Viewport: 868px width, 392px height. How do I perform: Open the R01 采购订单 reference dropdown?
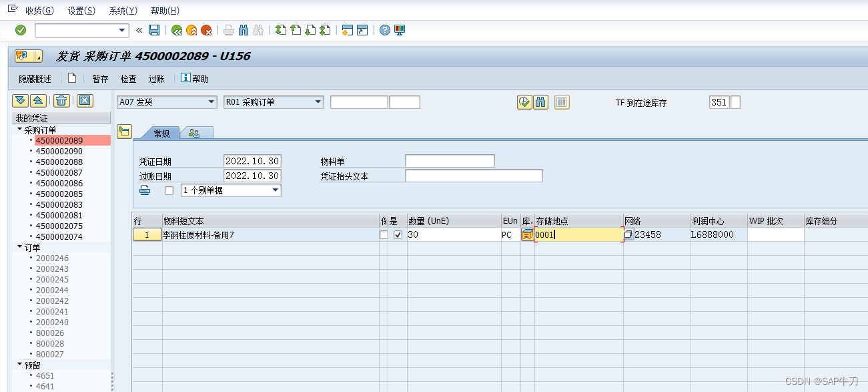318,102
